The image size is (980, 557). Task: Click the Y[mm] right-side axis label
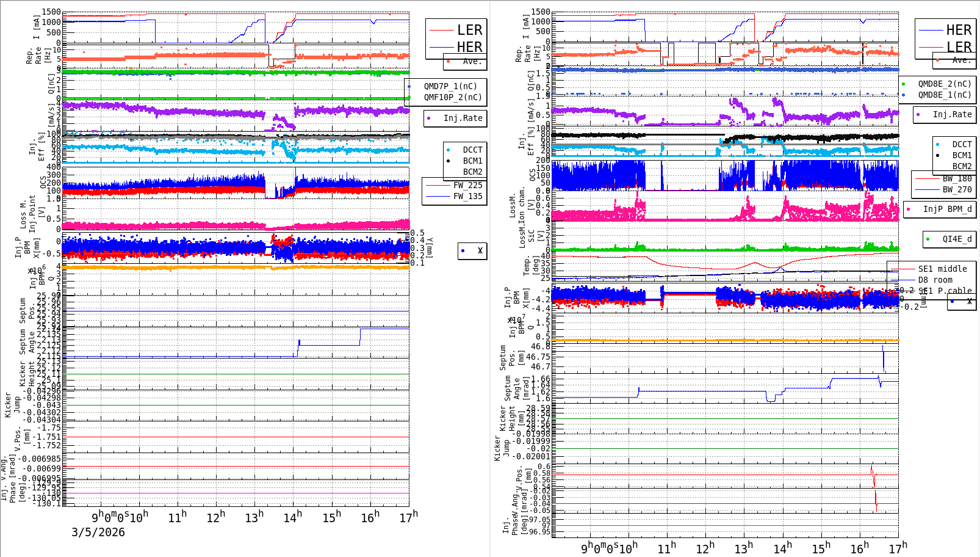[x=430, y=248]
